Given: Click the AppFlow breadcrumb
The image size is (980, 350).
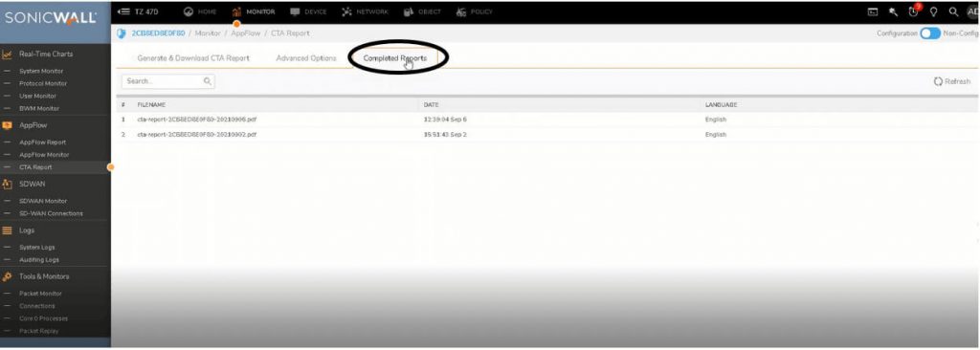Looking at the screenshot, I should tap(246, 33).
